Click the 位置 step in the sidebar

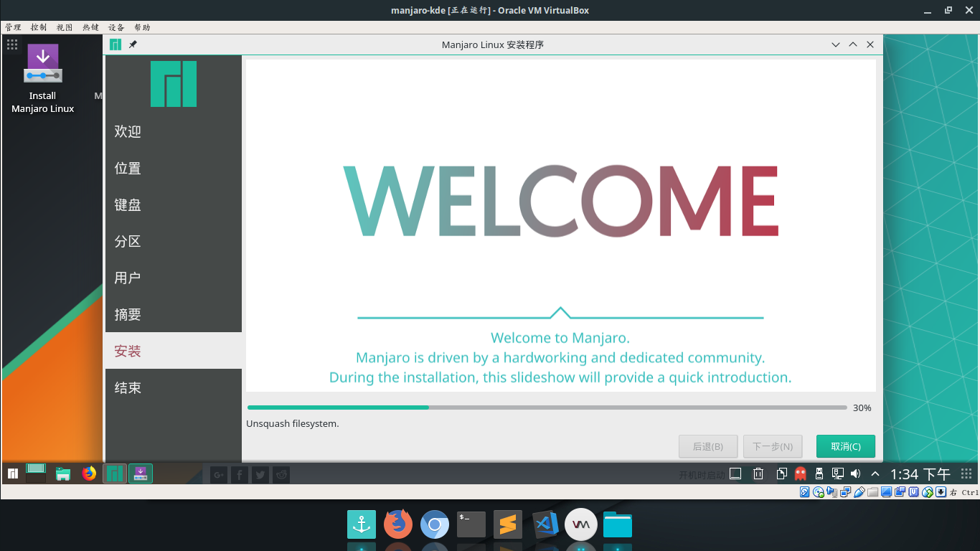click(174, 168)
